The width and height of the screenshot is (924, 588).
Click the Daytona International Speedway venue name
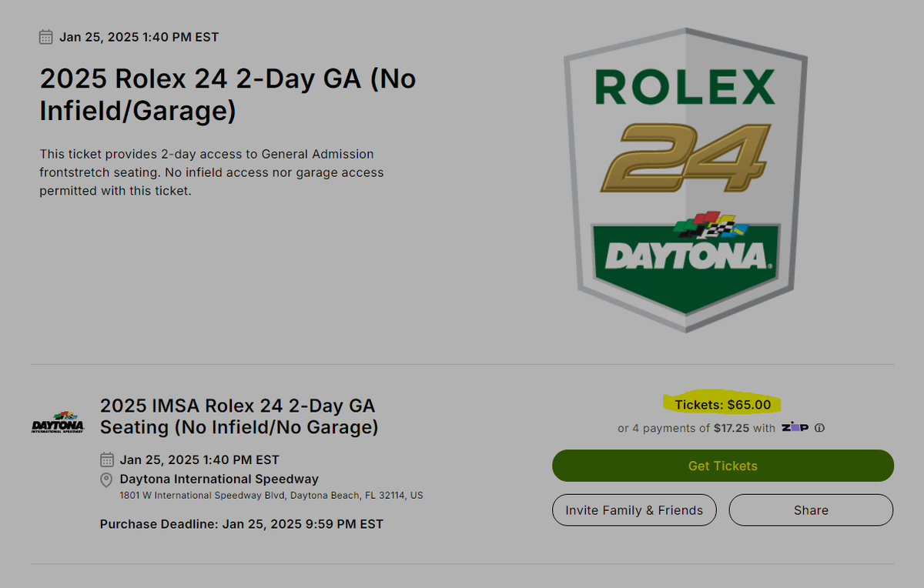[x=218, y=479]
